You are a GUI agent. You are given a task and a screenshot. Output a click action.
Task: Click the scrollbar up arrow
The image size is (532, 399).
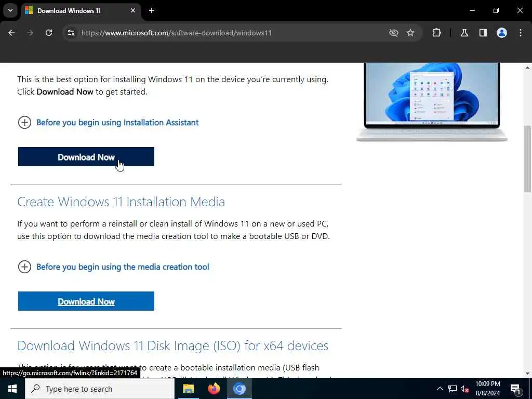528,67
